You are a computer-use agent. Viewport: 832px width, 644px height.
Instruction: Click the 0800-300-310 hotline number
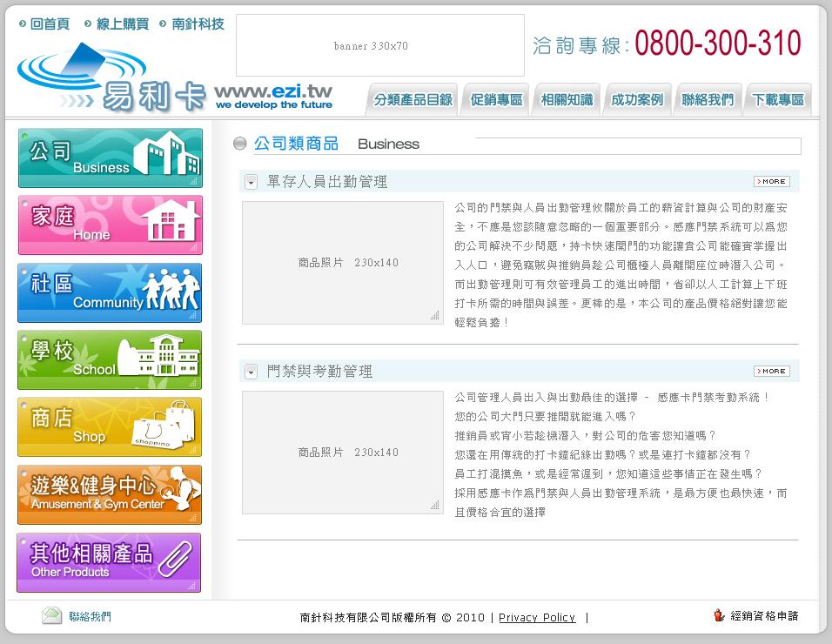(x=717, y=44)
